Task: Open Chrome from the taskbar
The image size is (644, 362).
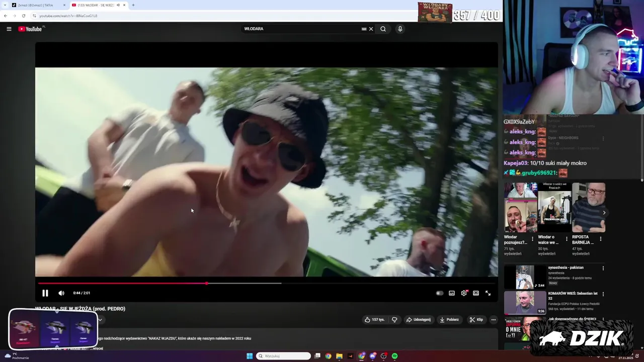Action: [328, 356]
